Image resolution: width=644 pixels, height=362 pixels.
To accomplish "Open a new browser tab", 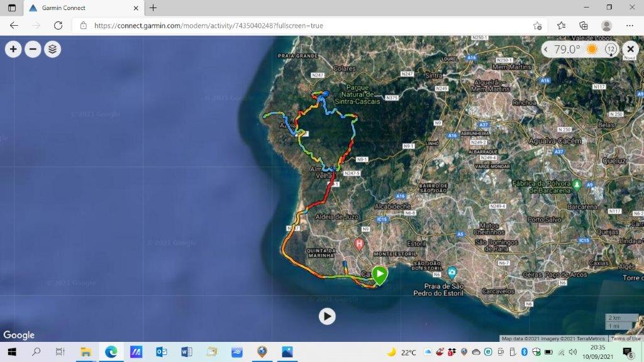I will pos(153,8).
